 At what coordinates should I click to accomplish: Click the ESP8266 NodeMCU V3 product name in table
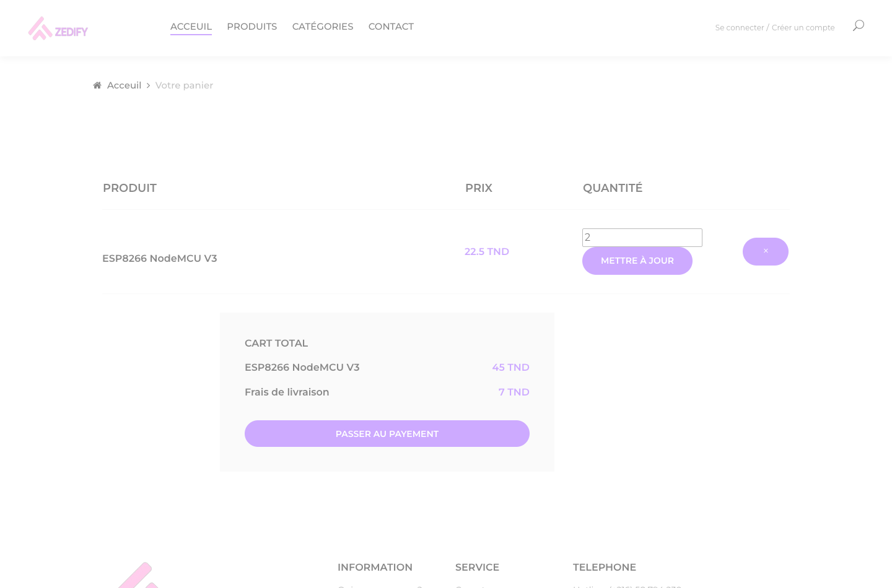pos(160,258)
